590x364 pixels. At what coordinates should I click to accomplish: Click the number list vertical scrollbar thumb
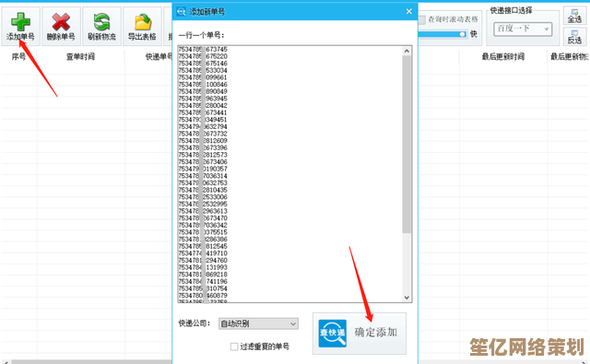tap(407, 145)
